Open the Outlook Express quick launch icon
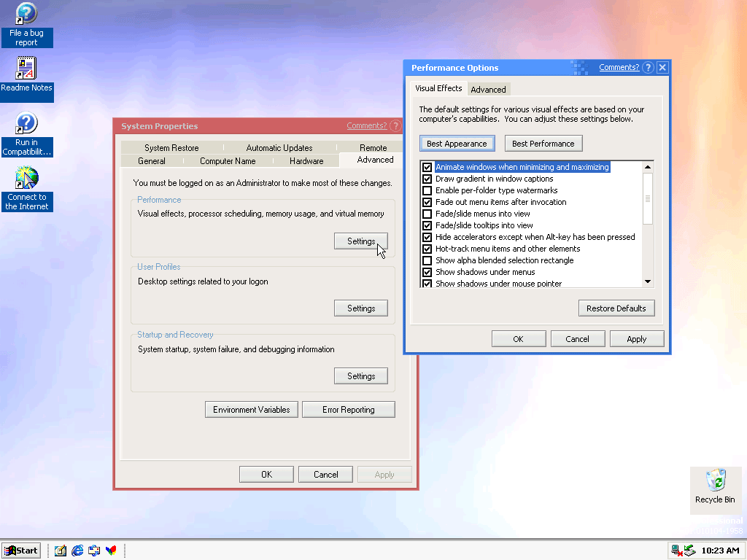 click(94, 551)
